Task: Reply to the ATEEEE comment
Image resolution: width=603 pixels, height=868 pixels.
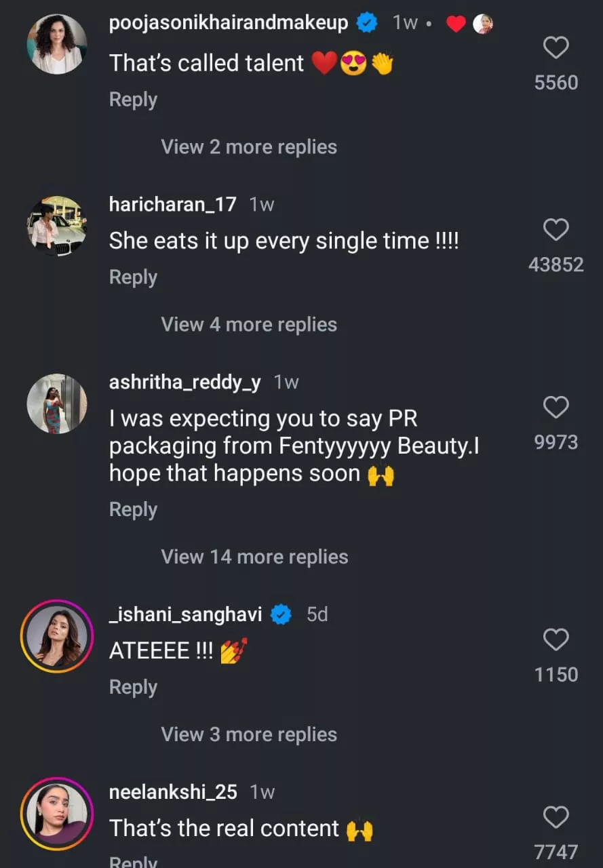Action: (x=133, y=687)
